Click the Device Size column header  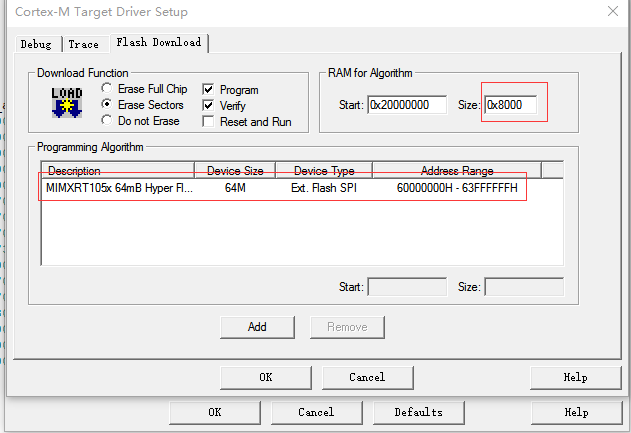235,170
